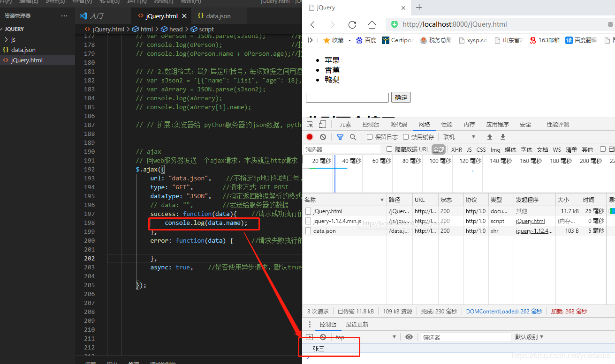Switch to the 源代码 DevTools tab
Viewport: 615px width, 364px height.
399,125
